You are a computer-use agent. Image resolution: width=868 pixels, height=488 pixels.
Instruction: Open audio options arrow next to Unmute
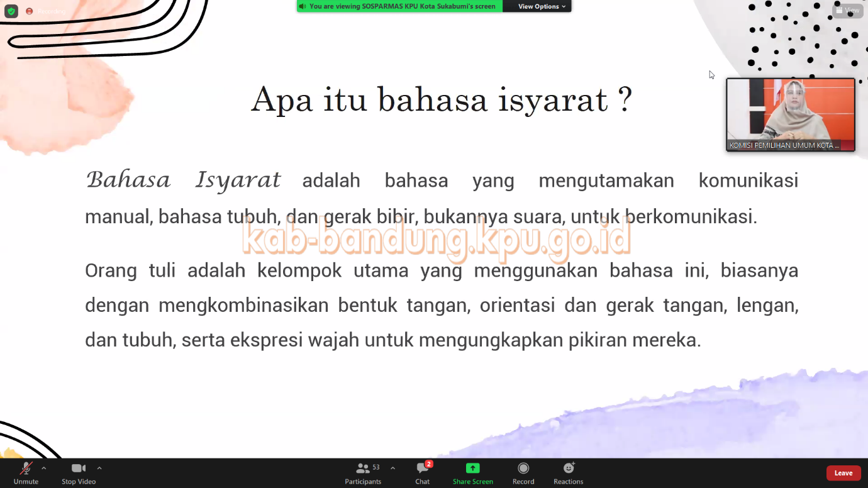(x=43, y=468)
